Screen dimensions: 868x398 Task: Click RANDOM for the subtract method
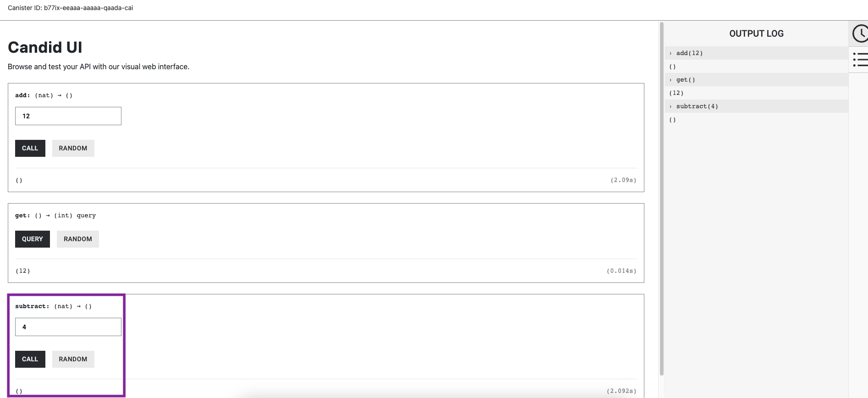(x=73, y=359)
